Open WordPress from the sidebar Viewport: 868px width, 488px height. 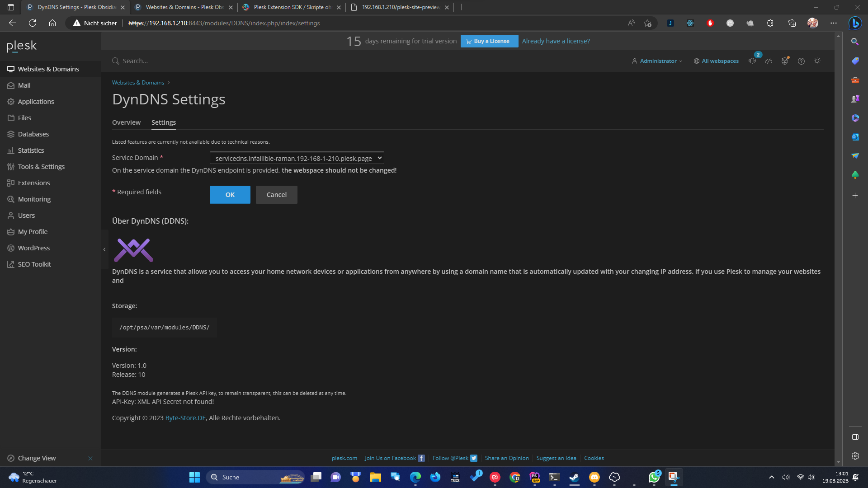(33, 248)
